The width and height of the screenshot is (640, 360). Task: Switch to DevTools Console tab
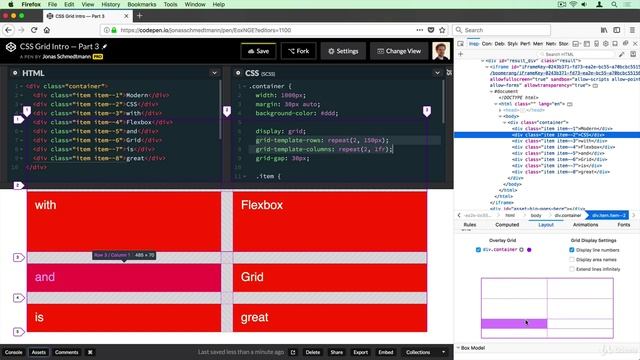coord(487,44)
